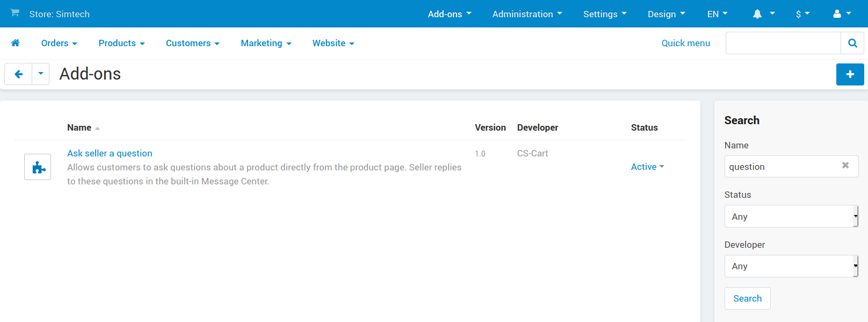868x322 pixels.
Task: Change the Active status dropdown
Action: [x=647, y=167]
